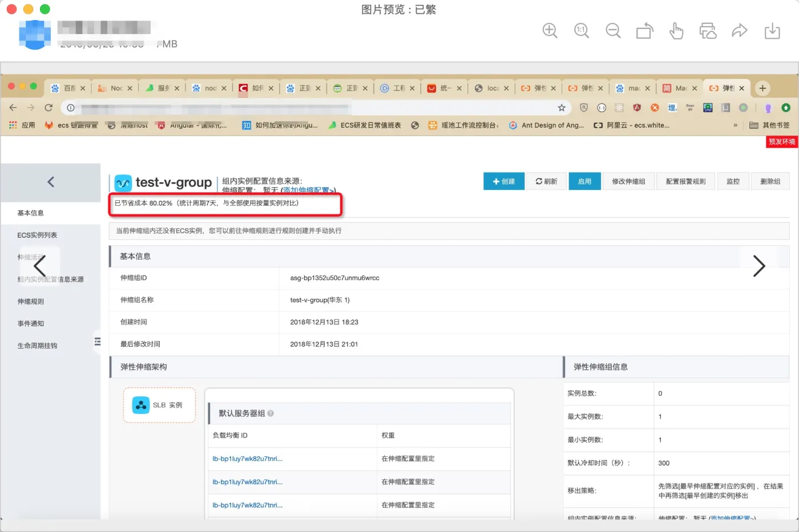Click the 2018年12月13日 21:01 value
This screenshot has height=532, width=799.
[324, 344]
